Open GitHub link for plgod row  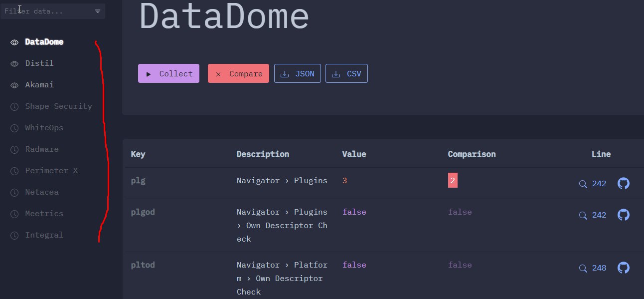(x=624, y=215)
